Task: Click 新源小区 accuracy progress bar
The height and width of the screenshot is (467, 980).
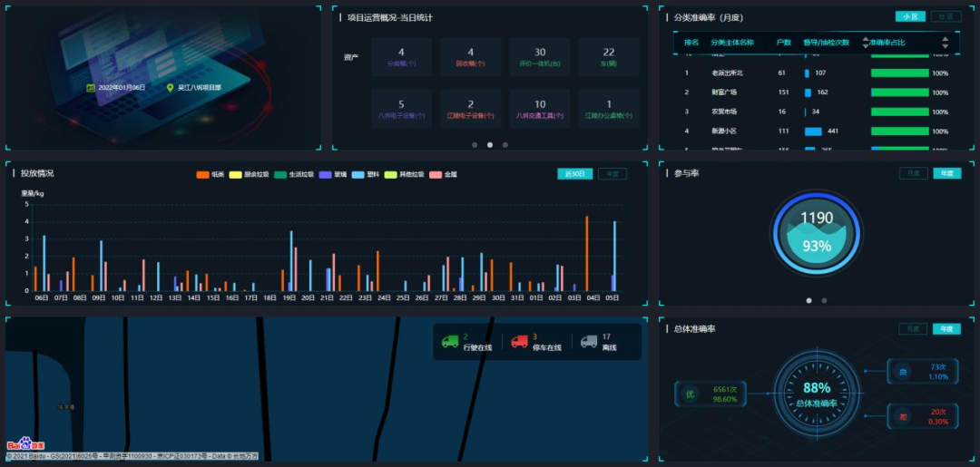Action: (900, 131)
